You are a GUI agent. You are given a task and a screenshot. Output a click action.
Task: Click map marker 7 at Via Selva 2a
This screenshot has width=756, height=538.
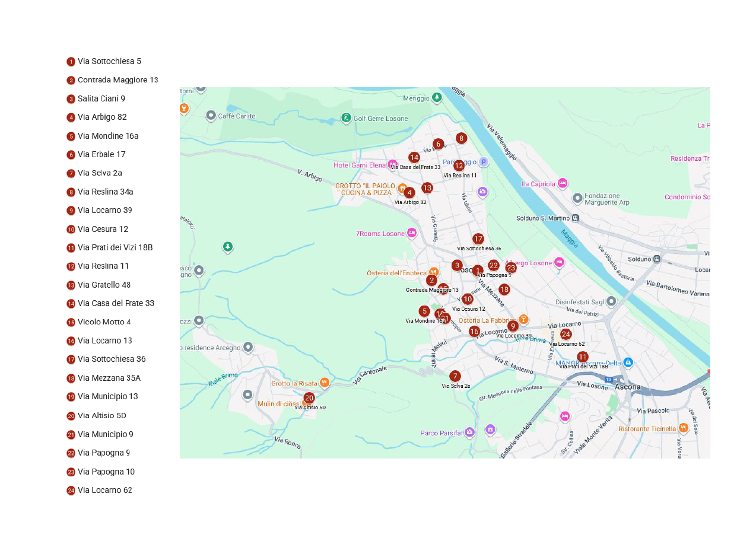point(455,376)
